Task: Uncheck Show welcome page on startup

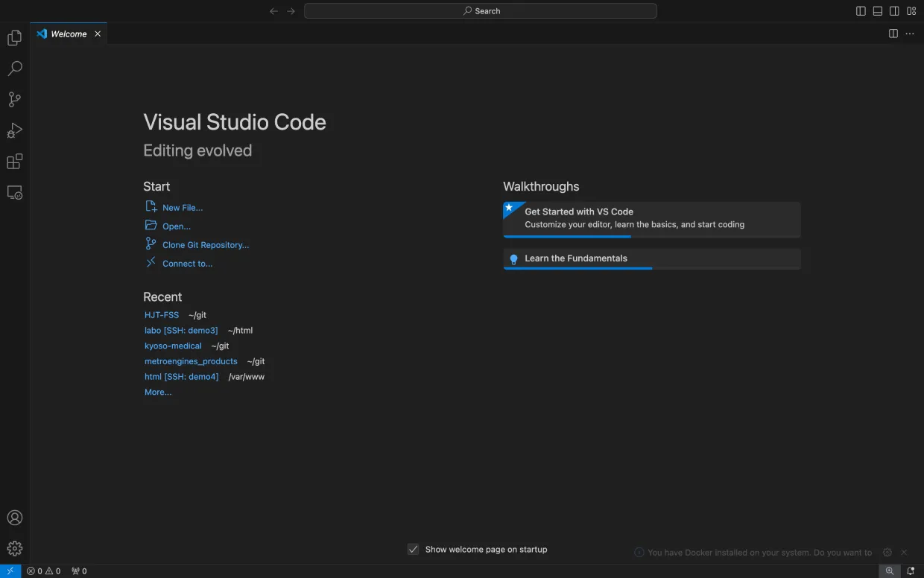Action: pyautogui.click(x=414, y=550)
